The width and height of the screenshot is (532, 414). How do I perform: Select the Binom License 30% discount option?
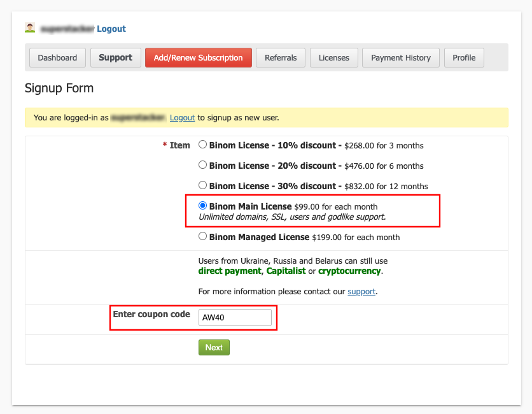click(x=202, y=185)
